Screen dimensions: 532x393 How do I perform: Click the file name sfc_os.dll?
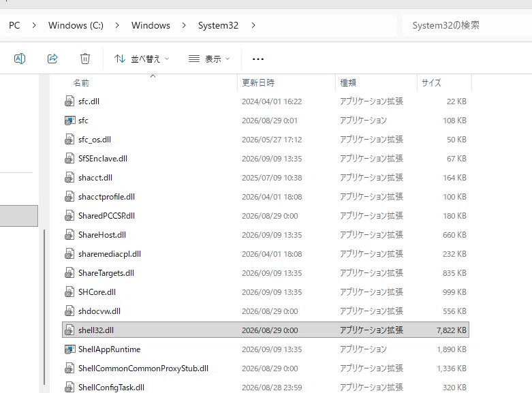[95, 140]
